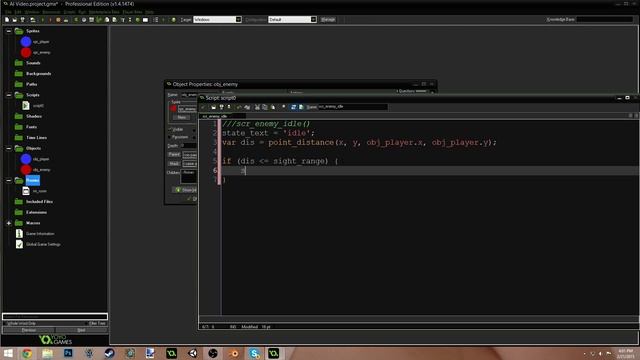Open the Help menu
640x360 pixels.
[x=149, y=12]
